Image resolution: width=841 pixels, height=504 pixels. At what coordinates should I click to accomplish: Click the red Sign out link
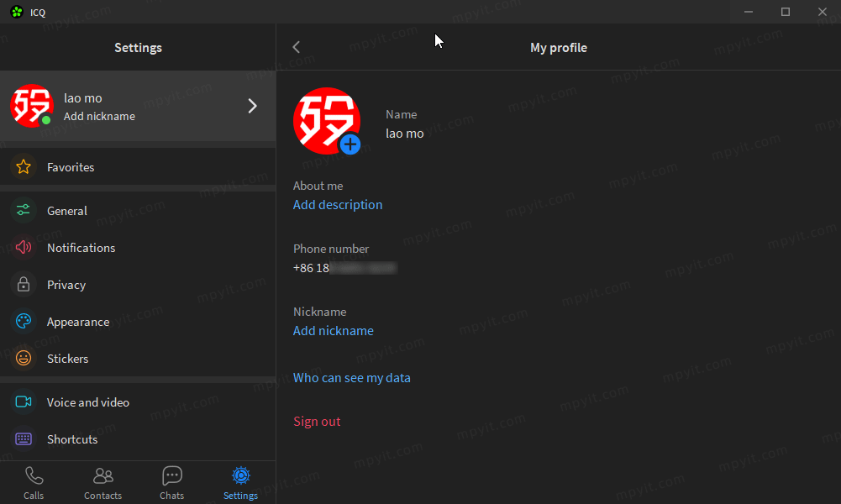[x=317, y=422]
